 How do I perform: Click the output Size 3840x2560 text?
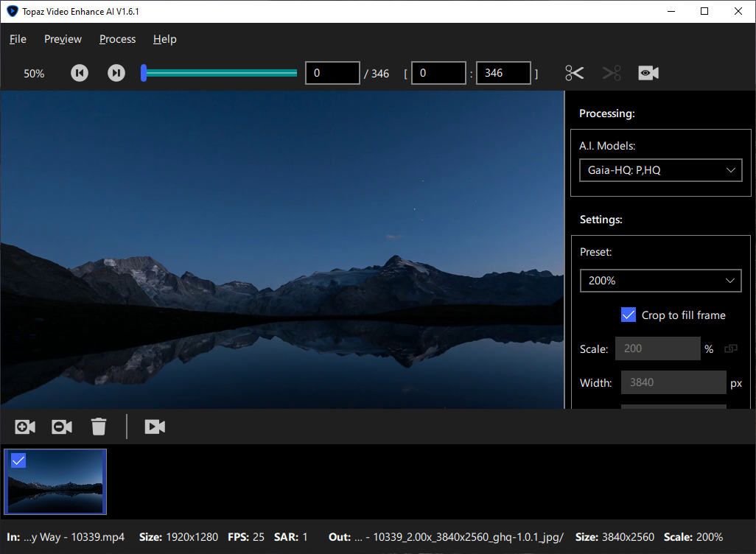(x=615, y=537)
